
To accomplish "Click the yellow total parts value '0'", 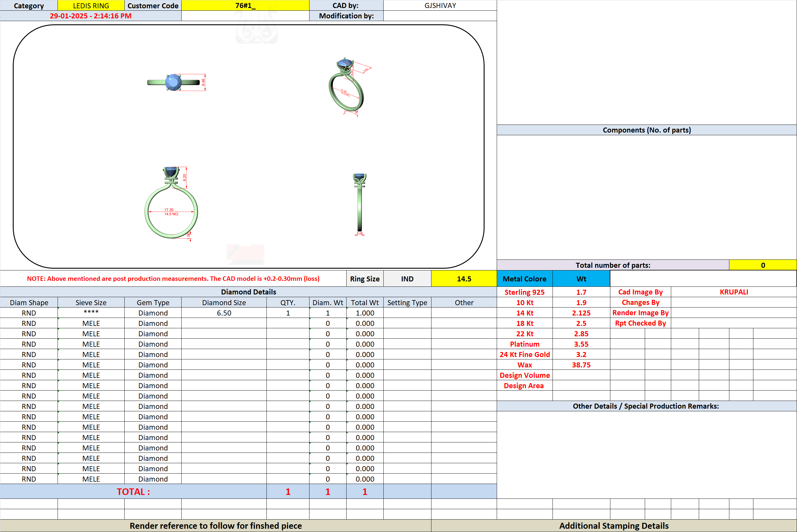I will [x=763, y=265].
